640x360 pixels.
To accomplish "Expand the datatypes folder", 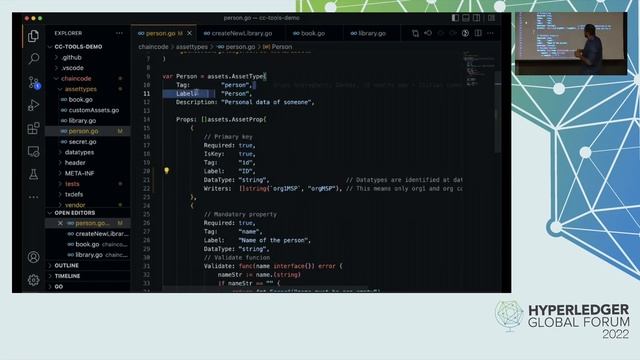I will [79, 152].
